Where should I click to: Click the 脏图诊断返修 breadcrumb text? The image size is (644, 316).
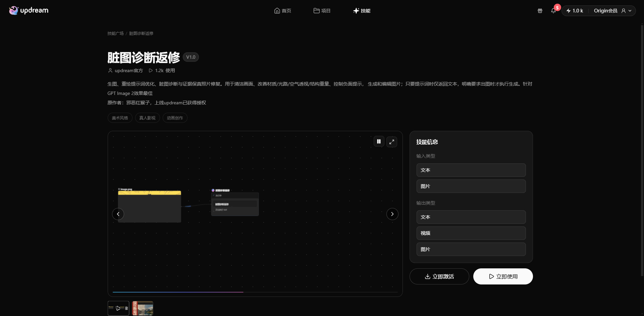[x=141, y=34]
